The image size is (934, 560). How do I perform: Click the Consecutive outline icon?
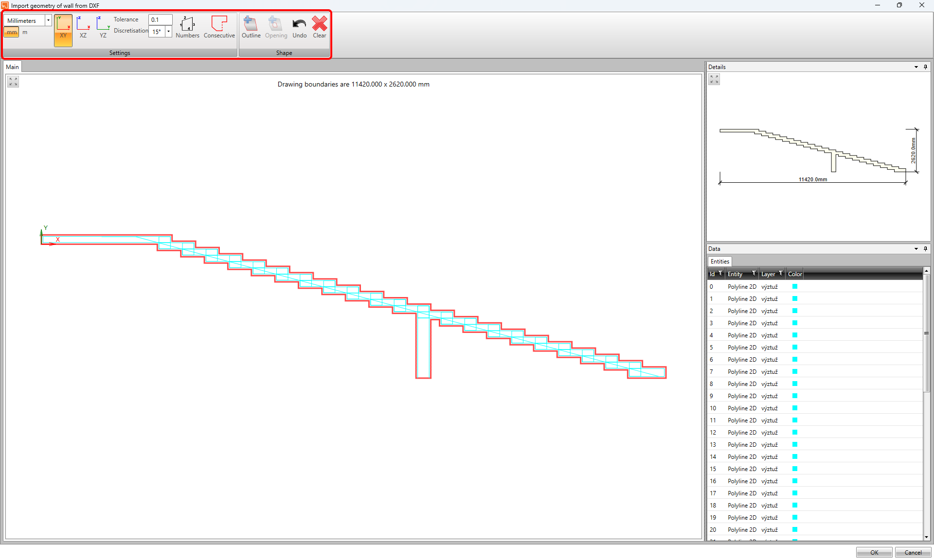pos(219,28)
